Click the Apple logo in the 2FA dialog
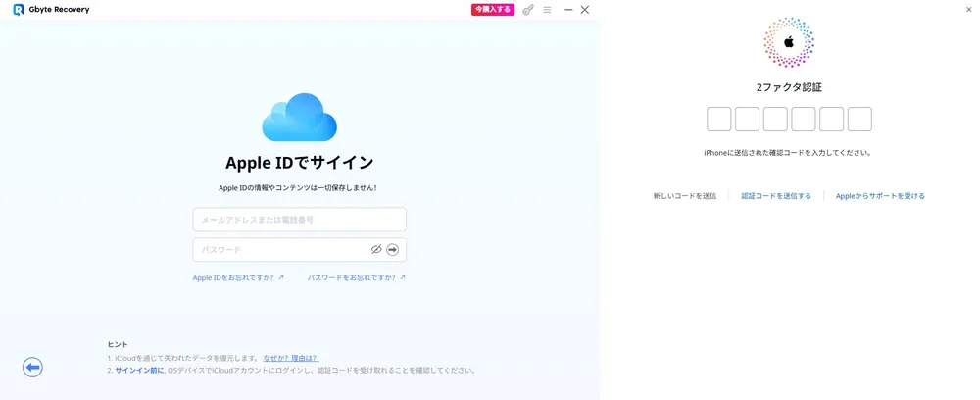This screenshot has width=980, height=400. point(789,42)
